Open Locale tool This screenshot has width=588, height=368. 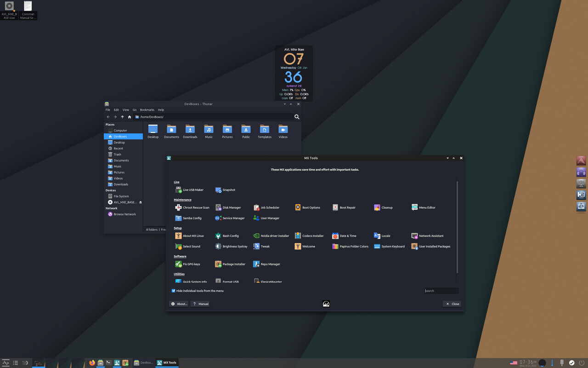[382, 236]
